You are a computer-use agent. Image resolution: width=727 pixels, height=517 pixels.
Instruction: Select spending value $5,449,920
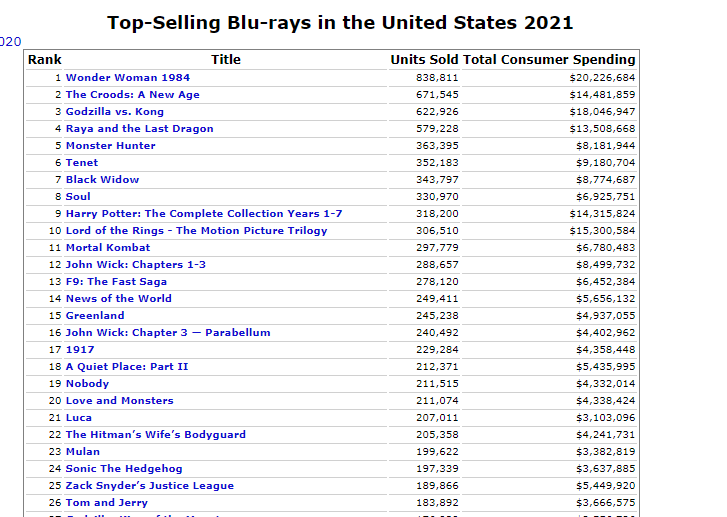[606, 485]
